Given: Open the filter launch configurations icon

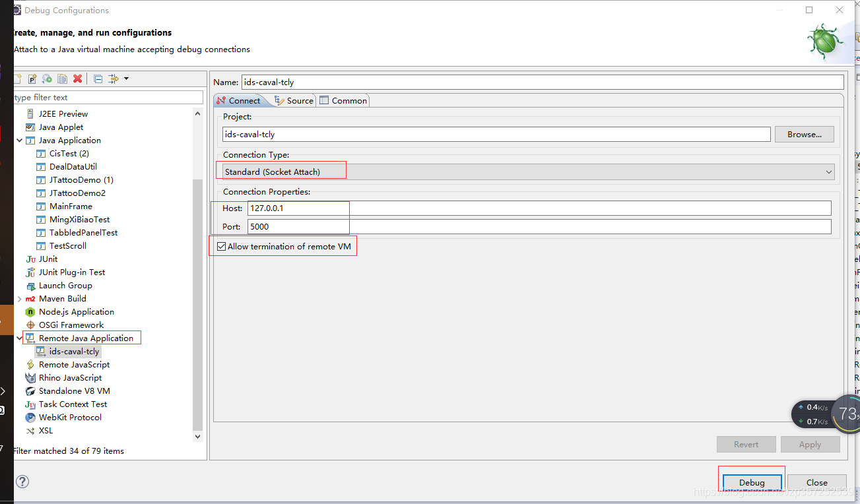Looking at the screenshot, I should pyautogui.click(x=113, y=78).
